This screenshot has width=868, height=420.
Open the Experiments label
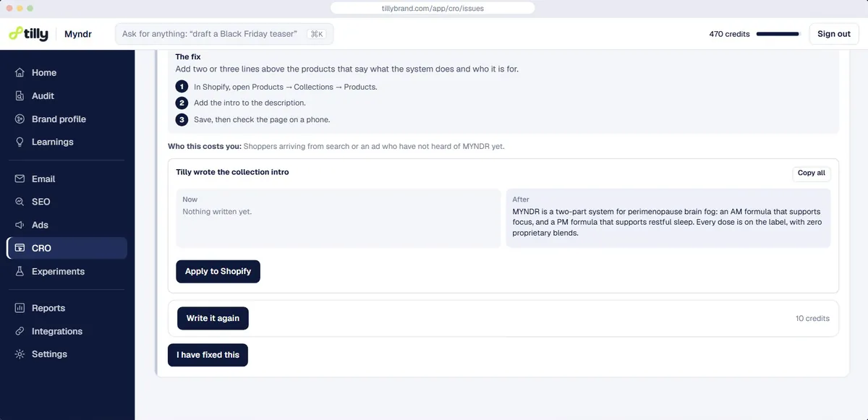coord(58,271)
